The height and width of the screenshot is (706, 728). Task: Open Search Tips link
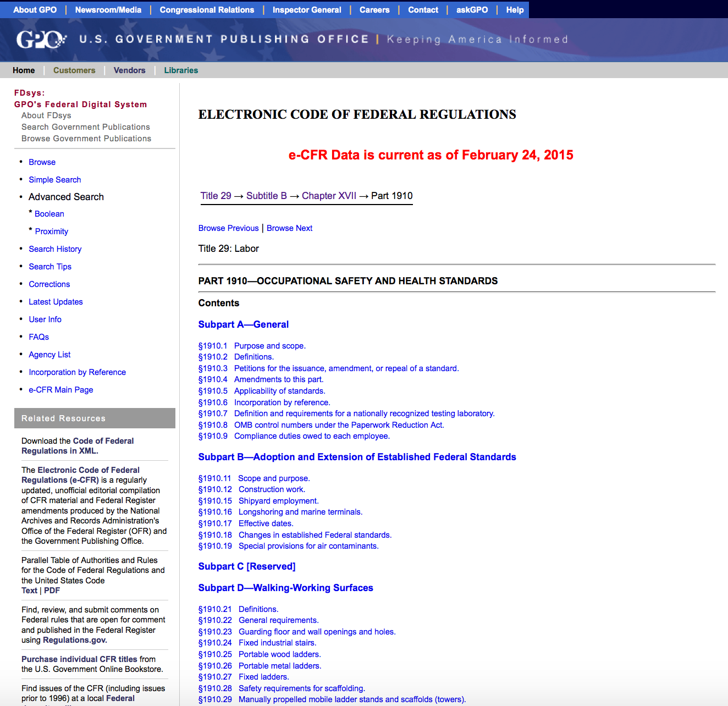50,267
